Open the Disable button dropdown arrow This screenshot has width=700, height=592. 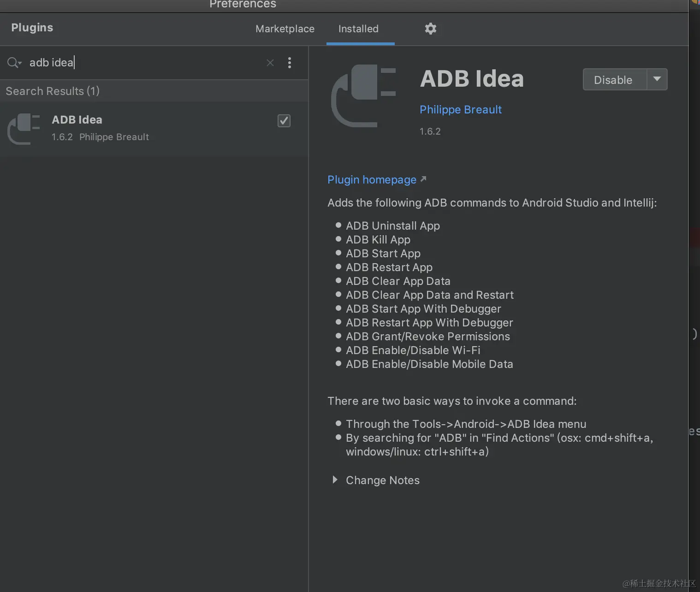click(x=657, y=79)
